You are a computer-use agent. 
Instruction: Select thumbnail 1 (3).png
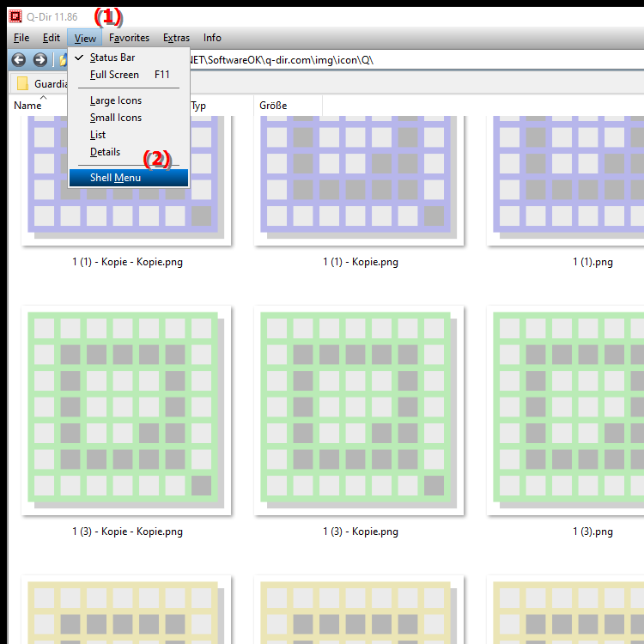[566, 410]
